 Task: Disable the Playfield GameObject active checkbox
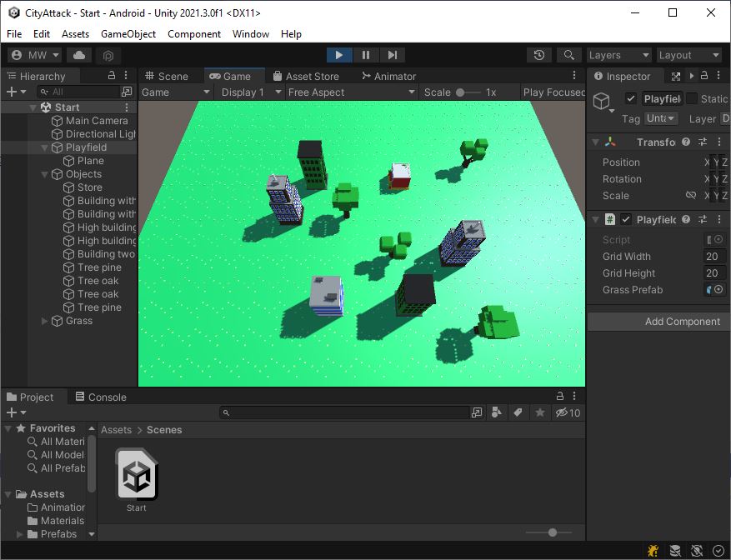[631, 97]
